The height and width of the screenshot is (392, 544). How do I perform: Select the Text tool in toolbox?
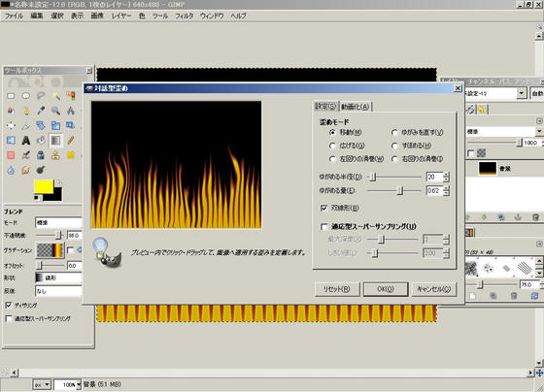point(25,141)
